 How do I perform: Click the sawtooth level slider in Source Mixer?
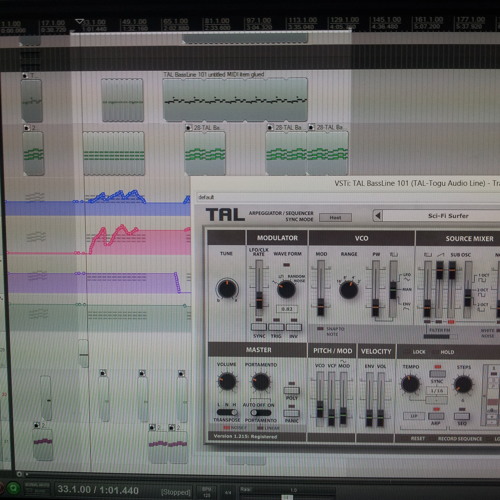[x=440, y=289]
